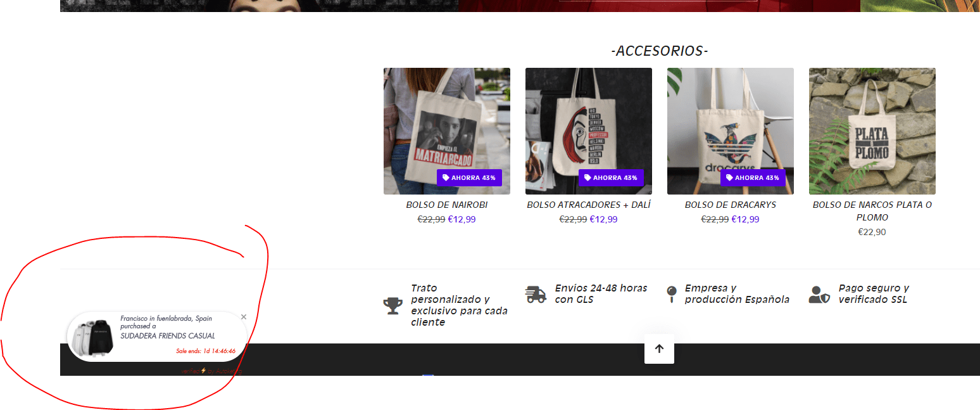This screenshot has height=410, width=980.
Task: Open the Bolso Atracadores + Dalí product image
Action: coord(589,131)
